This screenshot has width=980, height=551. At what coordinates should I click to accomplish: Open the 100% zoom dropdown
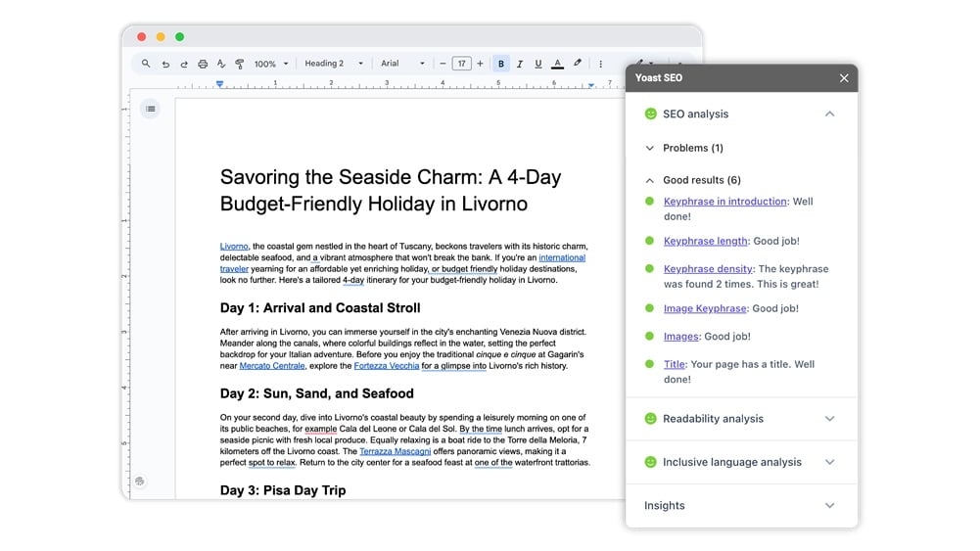click(x=271, y=64)
